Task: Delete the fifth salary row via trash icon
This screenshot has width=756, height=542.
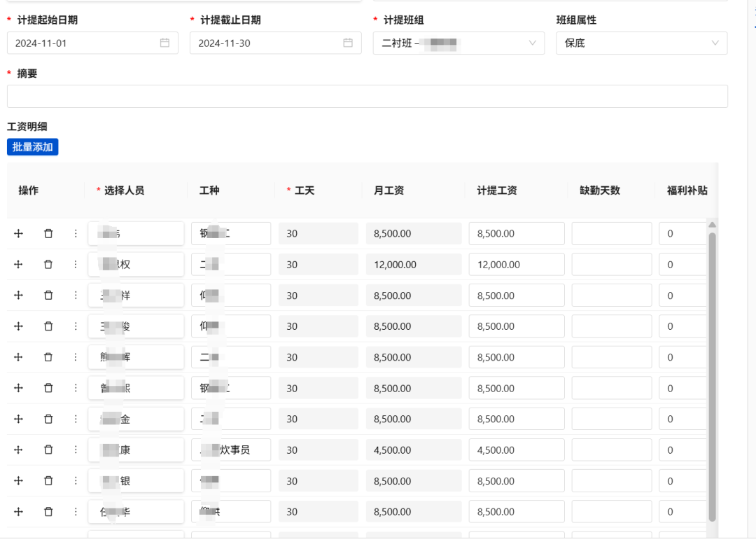Action: [x=48, y=356]
